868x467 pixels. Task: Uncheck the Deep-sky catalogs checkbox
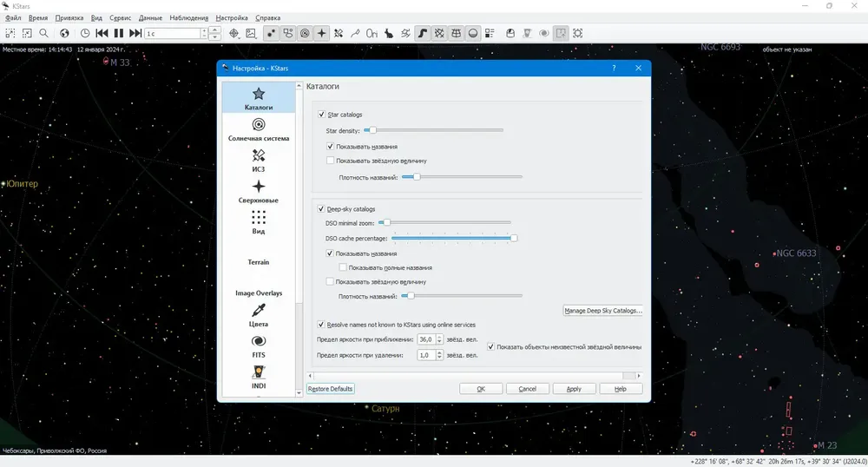point(321,209)
